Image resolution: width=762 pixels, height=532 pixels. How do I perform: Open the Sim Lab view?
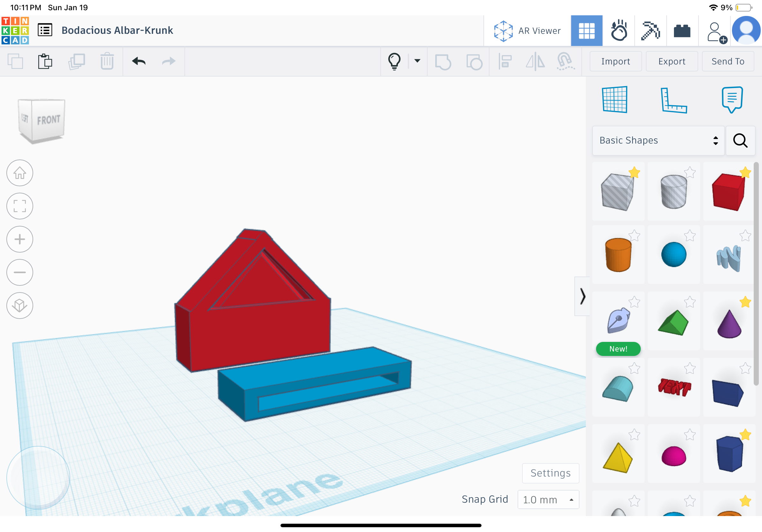click(619, 31)
